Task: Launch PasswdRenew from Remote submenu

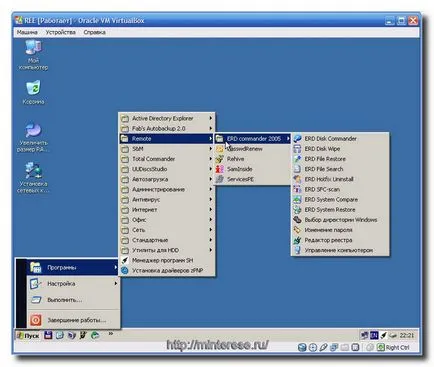Action: [253, 149]
